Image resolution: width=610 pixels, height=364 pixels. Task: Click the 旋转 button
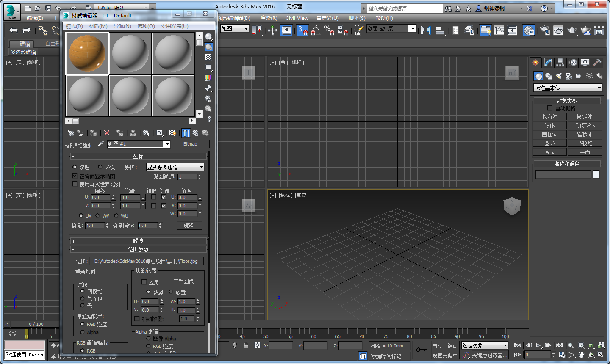coord(189,226)
